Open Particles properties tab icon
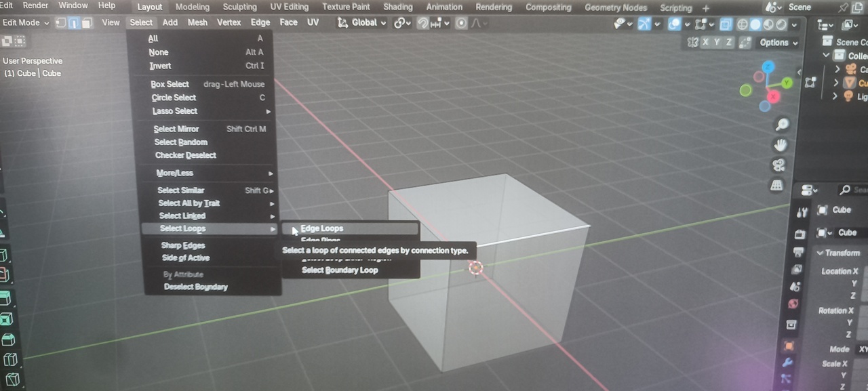This screenshot has height=391, width=868. point(785,379)
